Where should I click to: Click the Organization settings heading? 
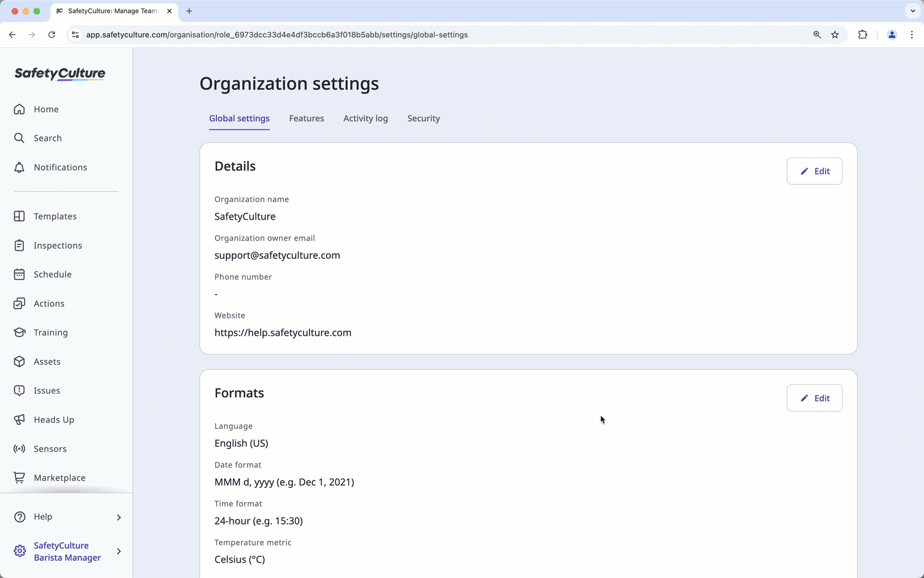pos(289,84)
